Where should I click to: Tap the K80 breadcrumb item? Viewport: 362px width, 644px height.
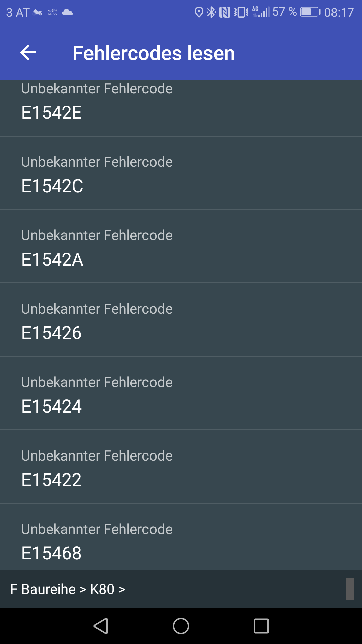(102, 589)
